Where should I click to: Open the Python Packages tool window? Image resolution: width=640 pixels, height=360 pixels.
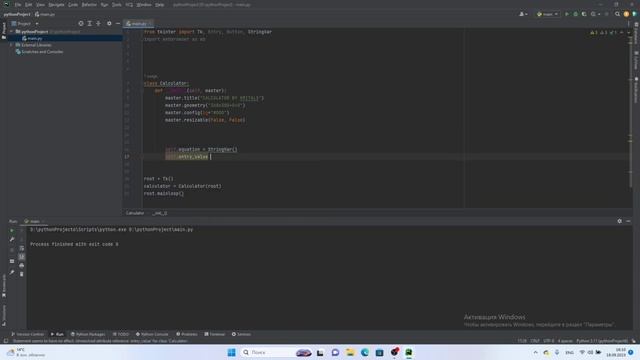pos(88,334)
